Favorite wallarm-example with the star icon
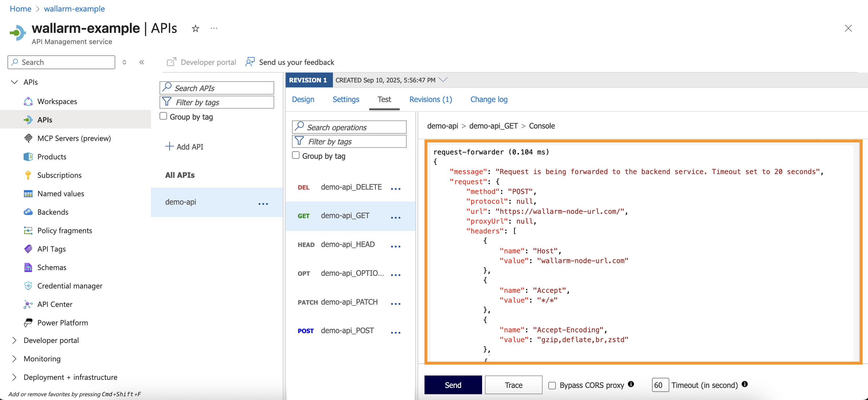The width and height of the screenshot is (868, 400). point(196,28)
